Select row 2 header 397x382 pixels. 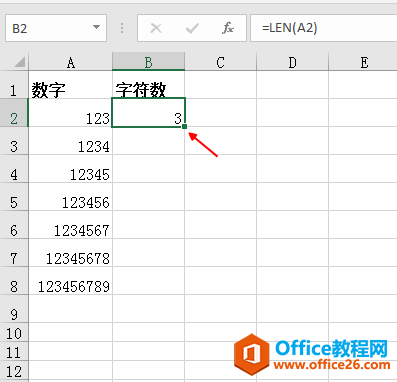[14, 113]
